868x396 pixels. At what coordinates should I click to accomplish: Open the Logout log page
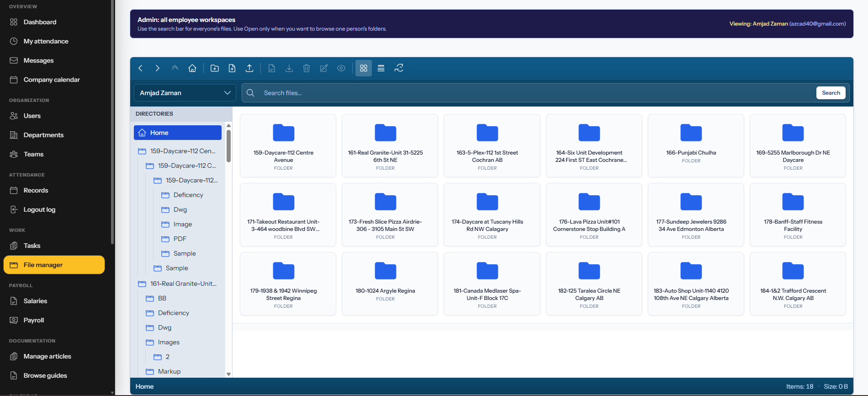pyautogui.click(x=54, y=209)
